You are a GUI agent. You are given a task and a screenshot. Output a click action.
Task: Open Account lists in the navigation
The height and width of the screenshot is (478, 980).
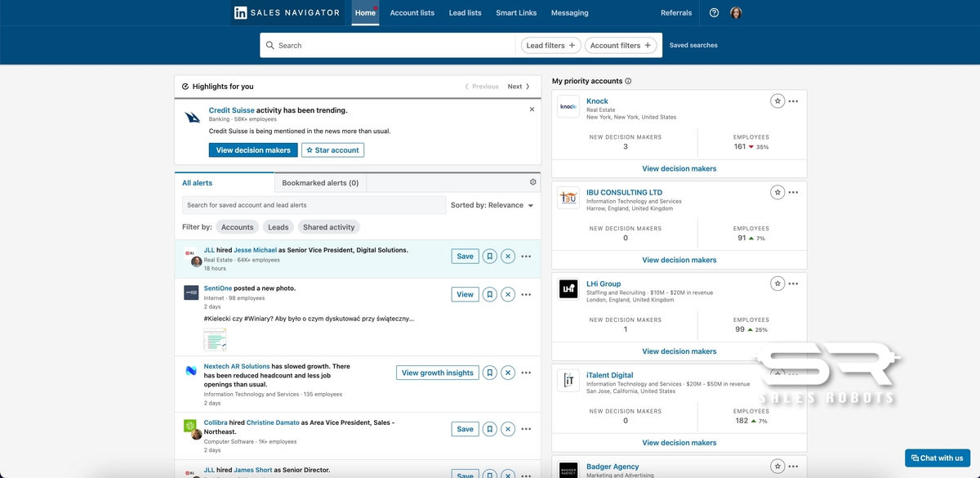[x=412, y=13]
